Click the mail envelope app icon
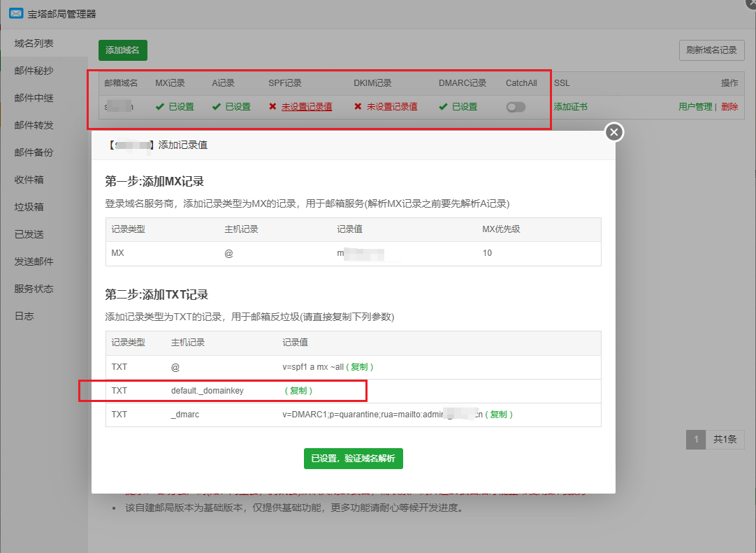 click(16, 13)
